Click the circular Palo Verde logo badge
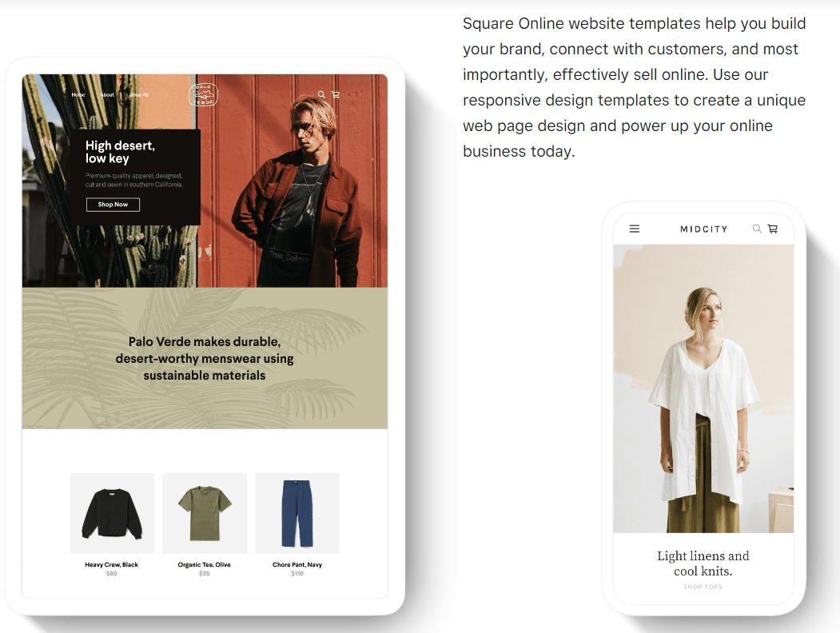This screenshot has width=840, height=633. coord(204,94)
